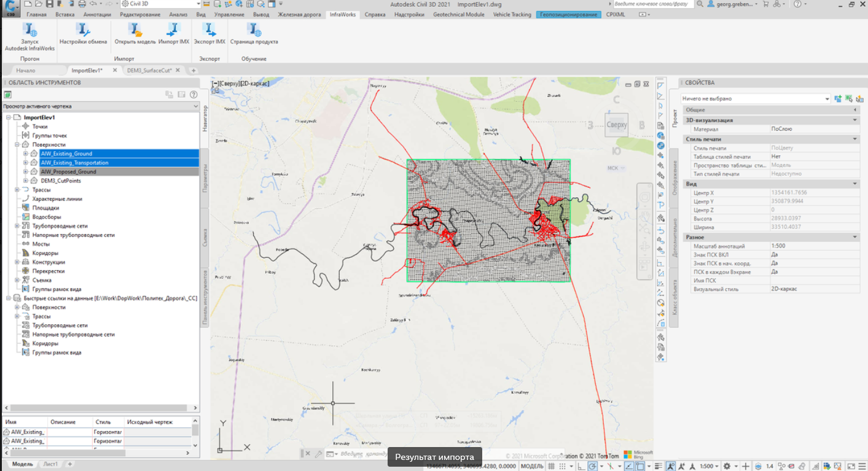This screenshot has height=471, width=868.
Task: Open the Ничего не выбрано selection dropdown
Action: pyautogui.click(x=827, y=98)
